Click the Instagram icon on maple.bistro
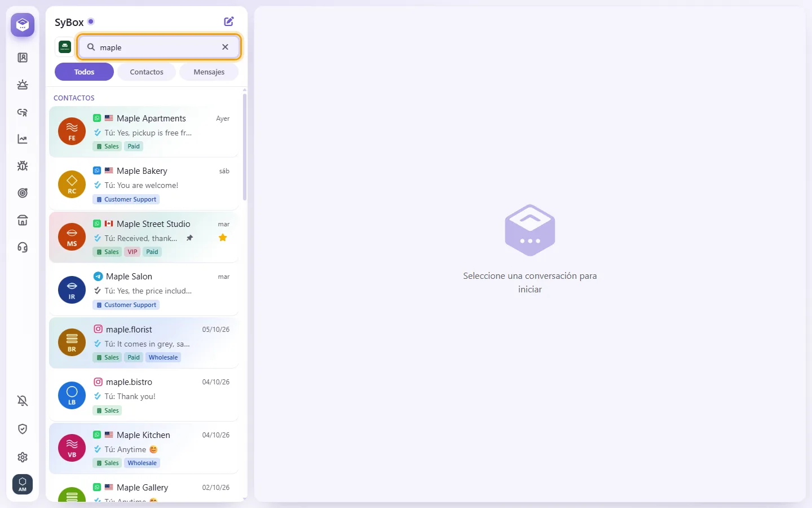The width and height of the screenshot is (812, 508). (98, 382)
